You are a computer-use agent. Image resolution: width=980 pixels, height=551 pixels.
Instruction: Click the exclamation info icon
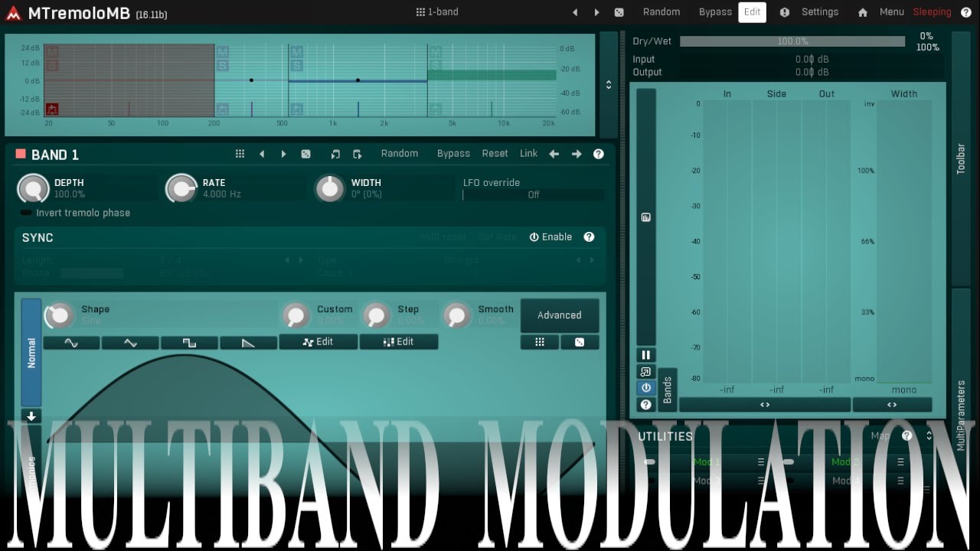pos(785,12)
